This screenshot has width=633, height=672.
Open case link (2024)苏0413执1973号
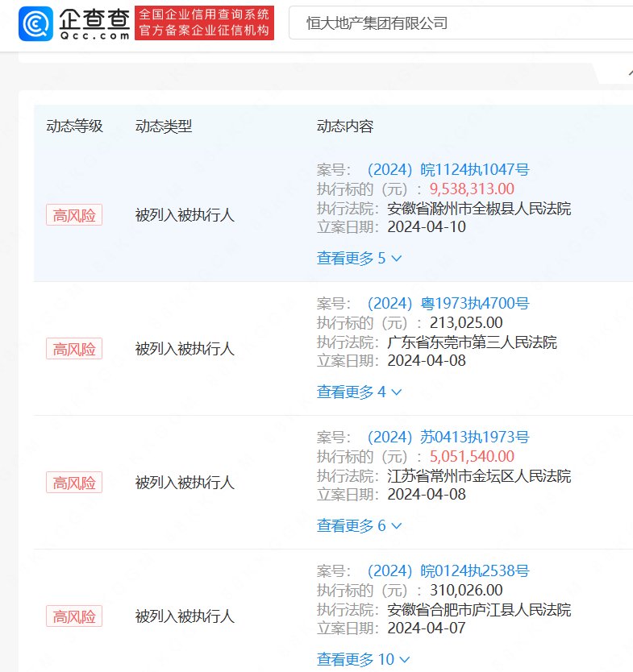click(x=448, y=438)
